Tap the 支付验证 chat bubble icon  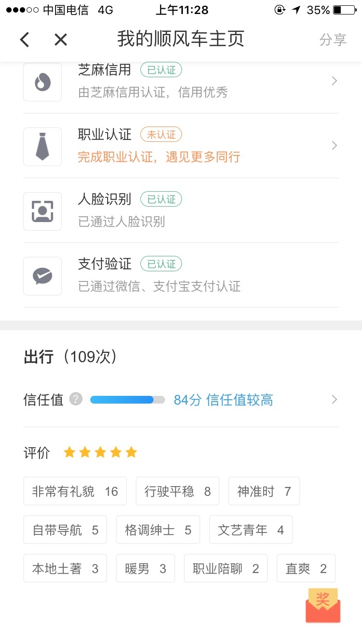[42, 276]
